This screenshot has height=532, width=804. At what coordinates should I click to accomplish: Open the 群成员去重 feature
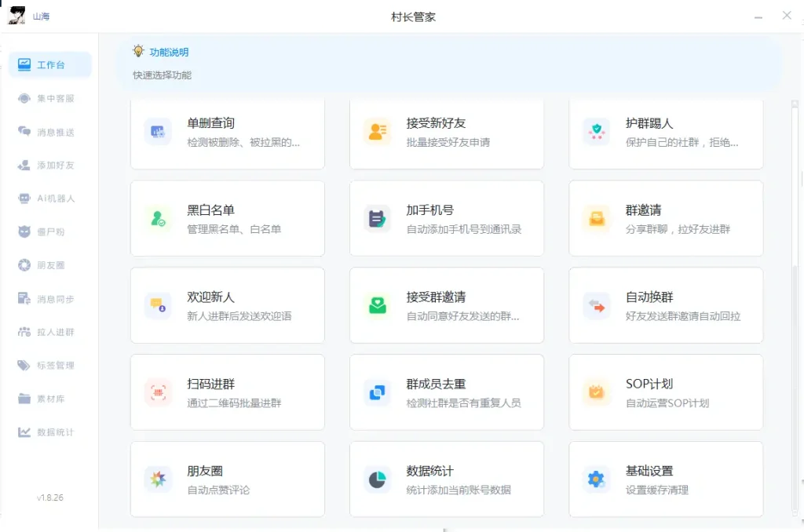tap(446, 392)
